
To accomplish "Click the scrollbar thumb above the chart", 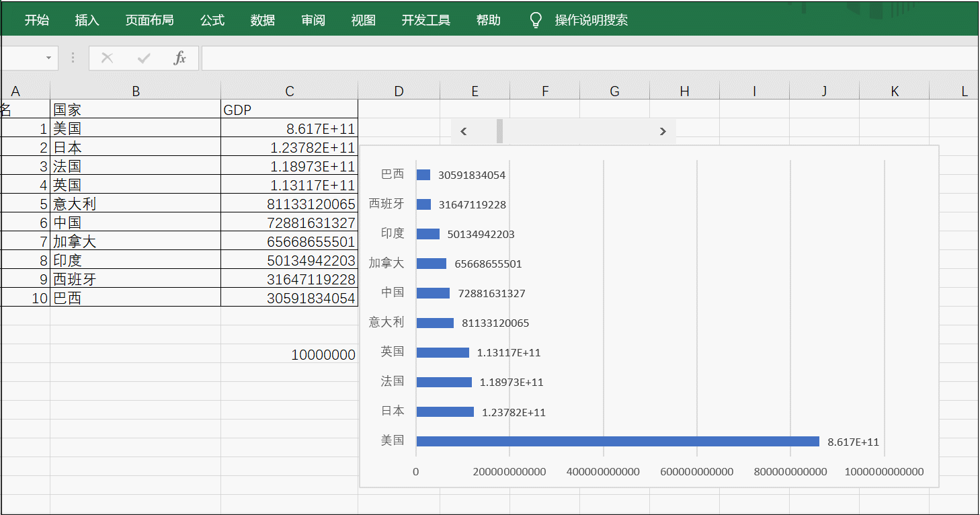I will 500,132.
